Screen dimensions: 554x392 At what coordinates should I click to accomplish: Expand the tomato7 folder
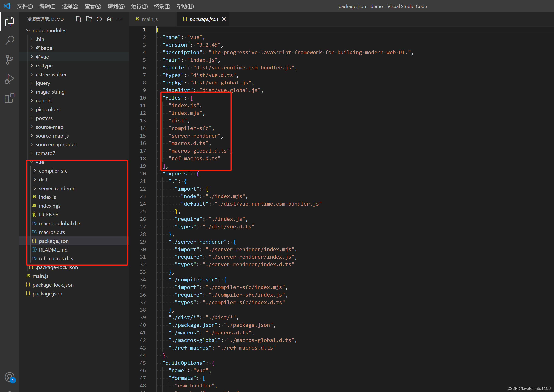tap(74, 153)
